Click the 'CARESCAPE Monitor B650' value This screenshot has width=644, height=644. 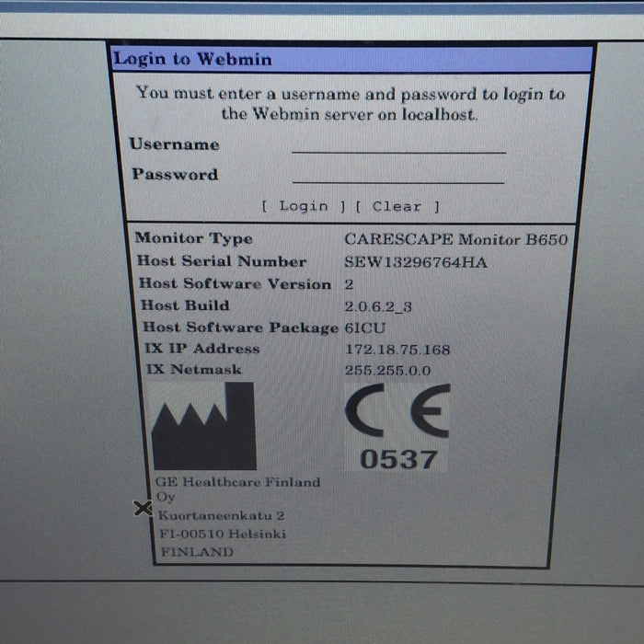456,239
